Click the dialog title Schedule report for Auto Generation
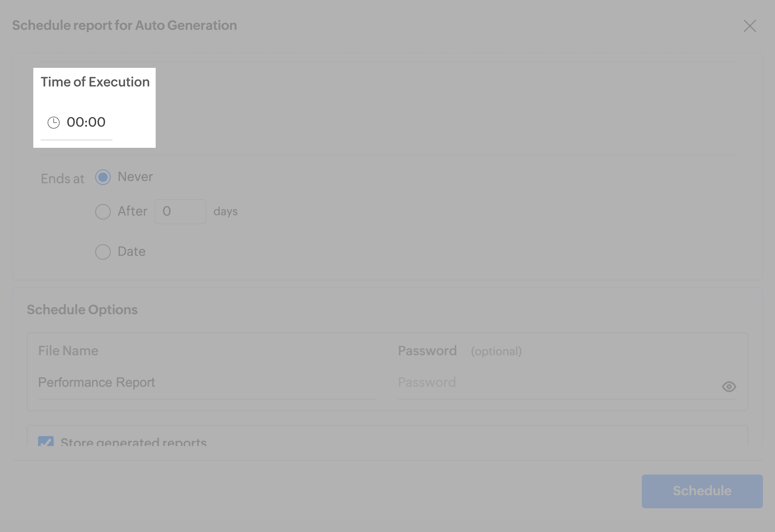This screenshot has width=775, height=532. 125,25
